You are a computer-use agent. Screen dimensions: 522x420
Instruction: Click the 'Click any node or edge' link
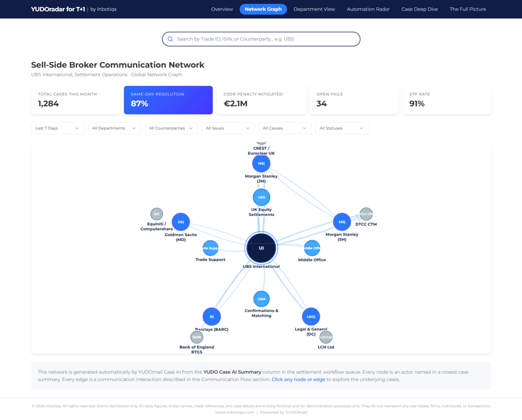coord(298,379)
